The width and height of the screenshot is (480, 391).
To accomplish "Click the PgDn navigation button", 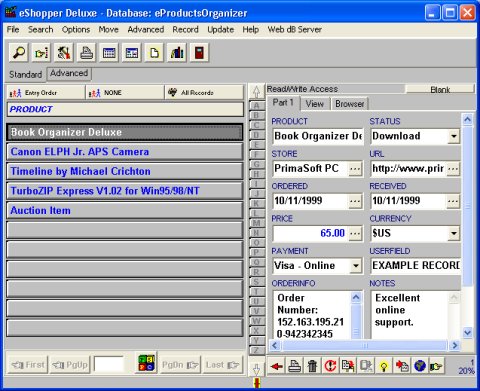I will coord(180,365).
